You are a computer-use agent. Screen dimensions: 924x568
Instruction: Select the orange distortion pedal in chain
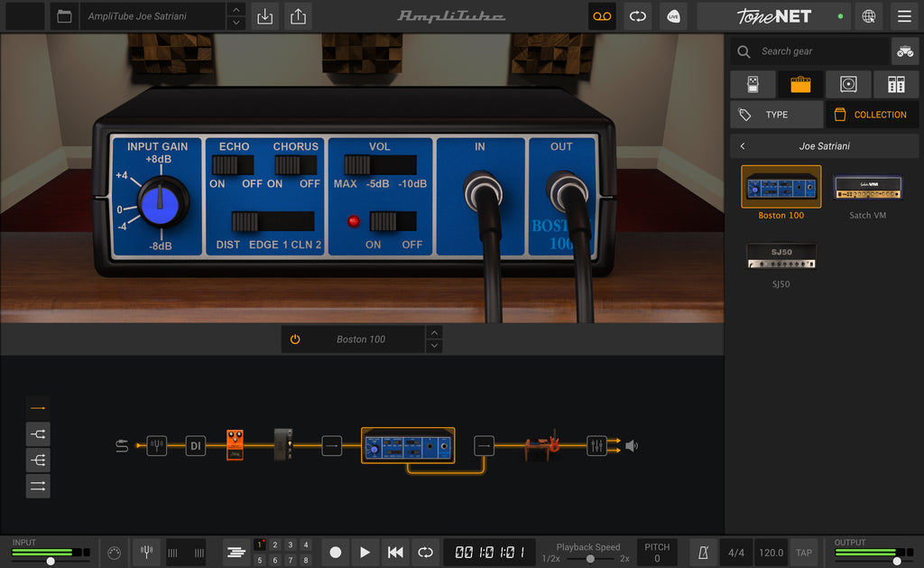[x=235, y=444]
